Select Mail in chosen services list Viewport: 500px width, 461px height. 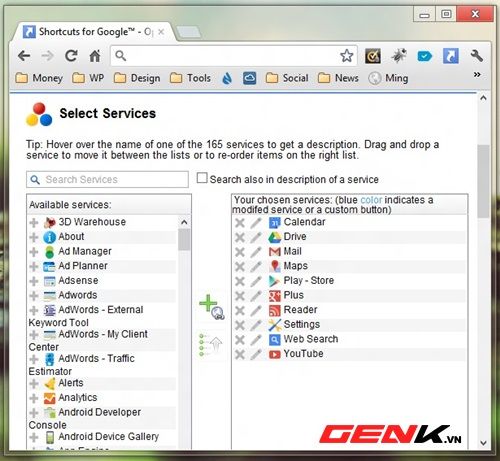coord(293,251)
